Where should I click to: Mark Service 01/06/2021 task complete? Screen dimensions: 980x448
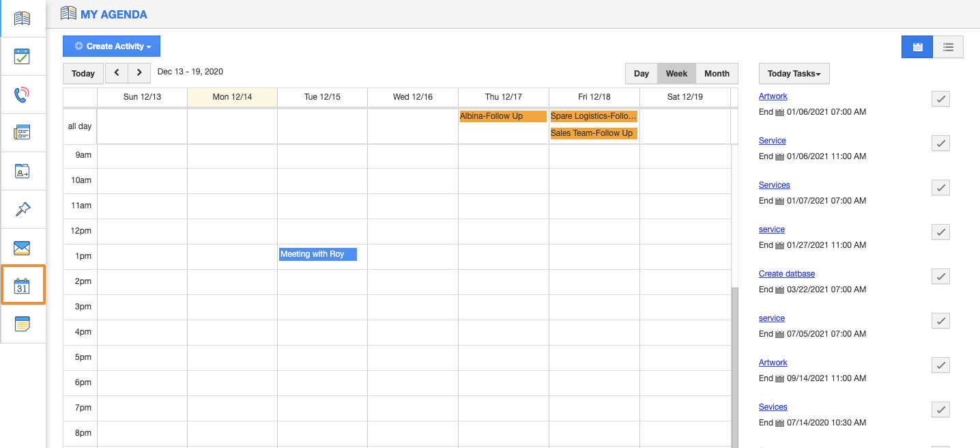[x=940, y=143]
